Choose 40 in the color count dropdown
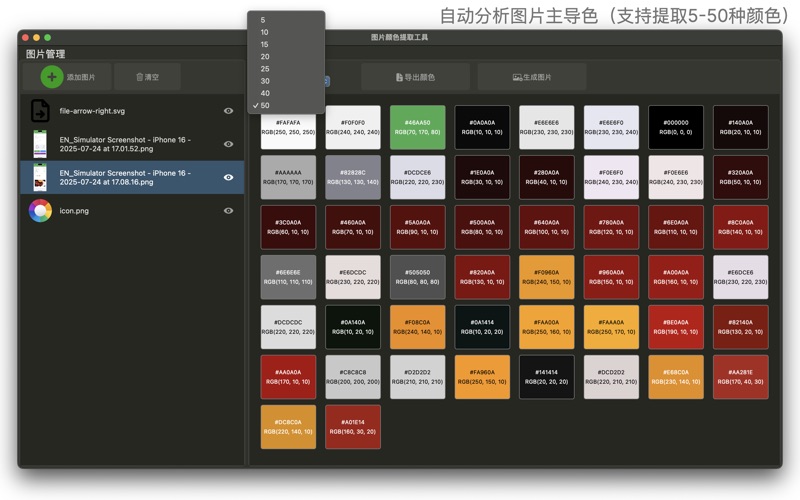 [x=265, y=93]
